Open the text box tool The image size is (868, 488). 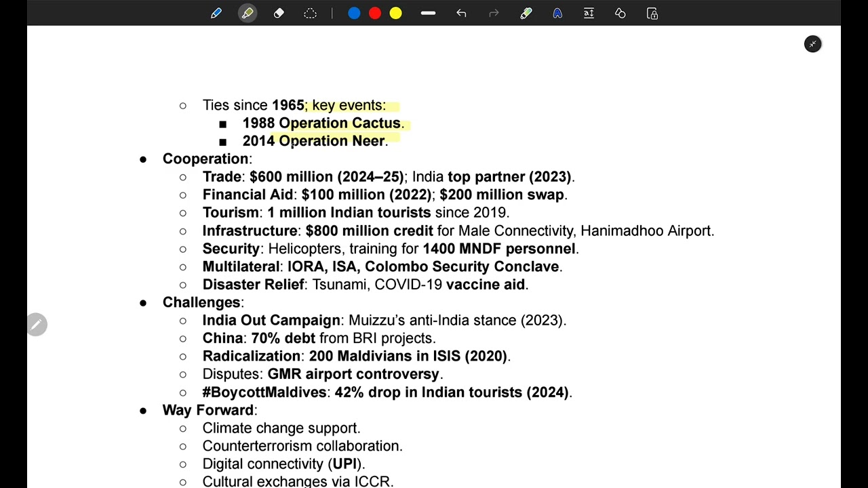pos(589,14)
